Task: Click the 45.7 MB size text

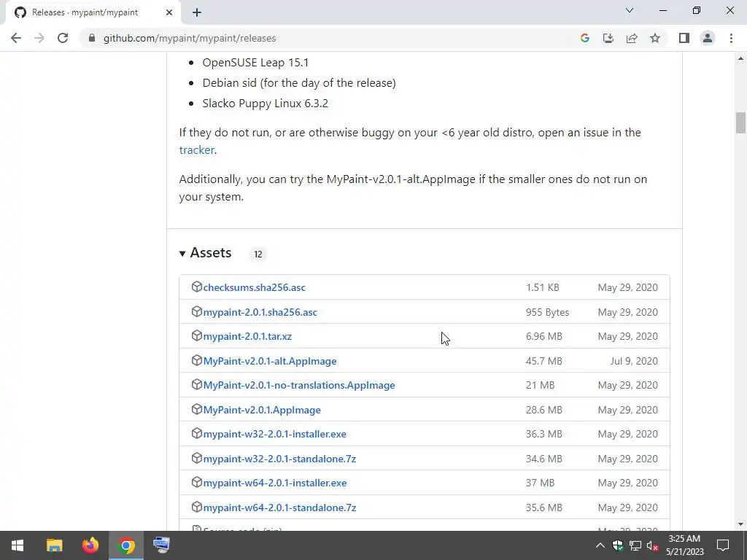Action: click(543, 361)
